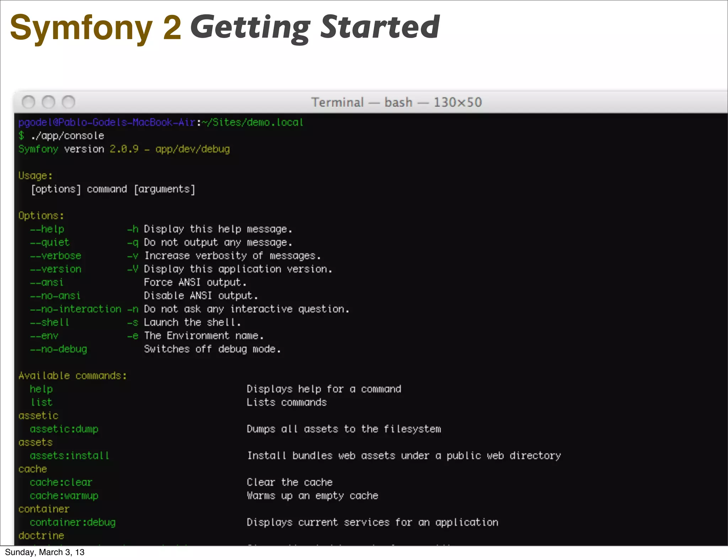Click 'The Environment name.' text

[204, 336]
